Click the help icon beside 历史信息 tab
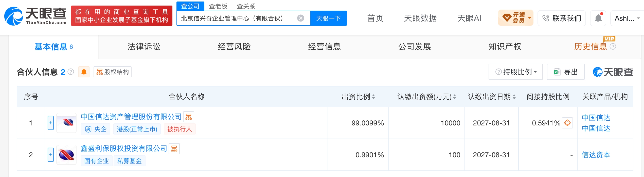This screenshot has width=644, height=177. (613, 47)
